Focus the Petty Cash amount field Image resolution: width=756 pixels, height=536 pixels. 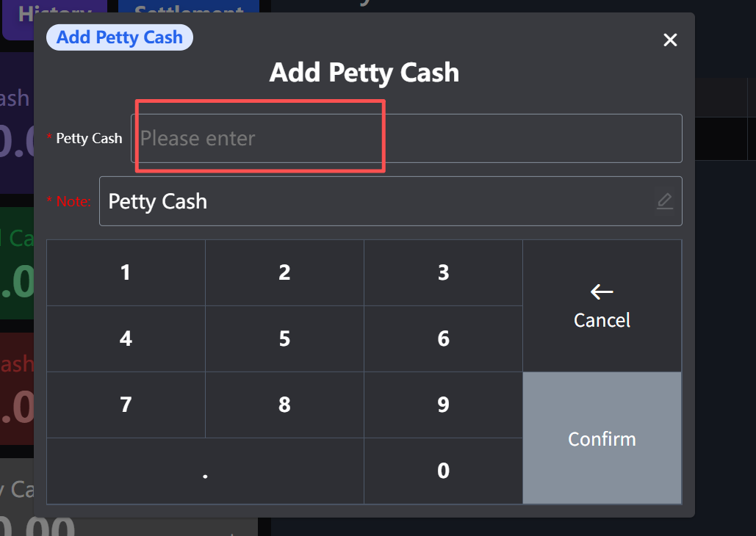pos(406,138)
